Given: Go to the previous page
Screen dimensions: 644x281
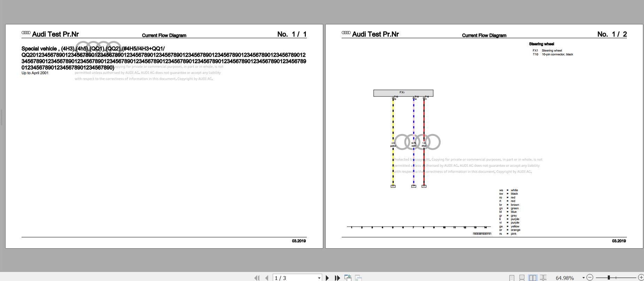Looking at the screenshot, I should point(267,278).
